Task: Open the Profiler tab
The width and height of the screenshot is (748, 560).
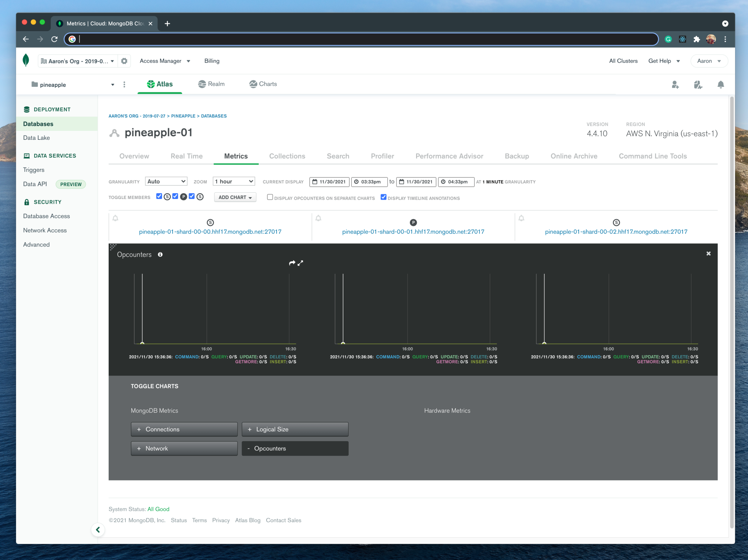Action: pos(383,156)
